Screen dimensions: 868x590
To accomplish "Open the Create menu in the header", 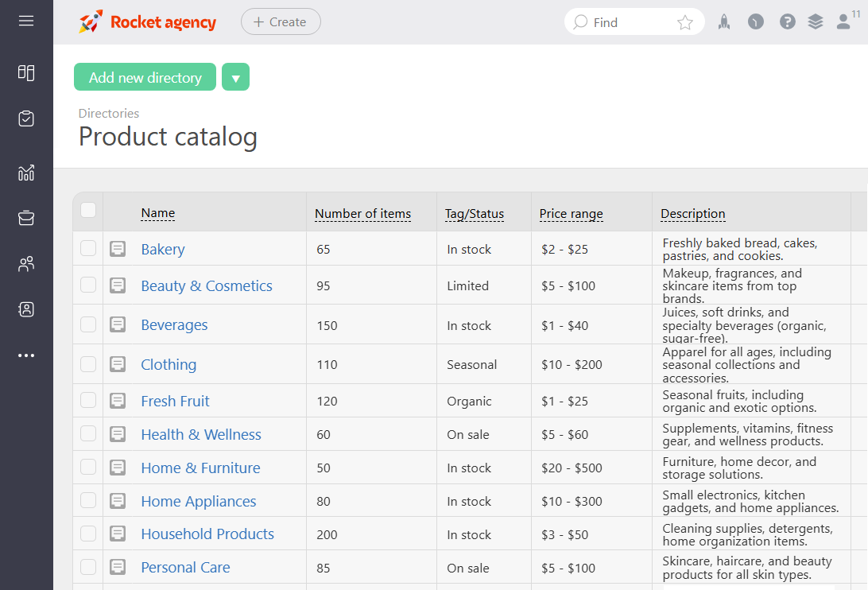I will pos(280,21).
